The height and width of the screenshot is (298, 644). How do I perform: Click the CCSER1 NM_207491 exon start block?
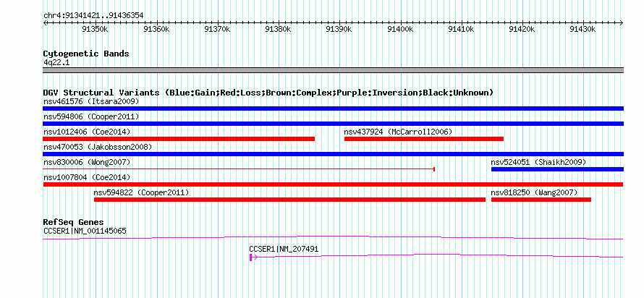click(250, 257)
